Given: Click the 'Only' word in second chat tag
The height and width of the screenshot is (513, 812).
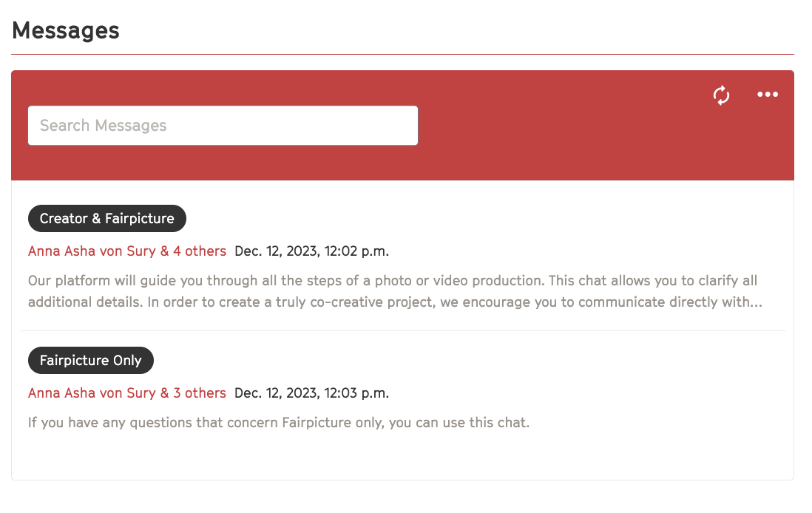Looking at the screenshot, I should pyautogui.click(x=127, y=360).
